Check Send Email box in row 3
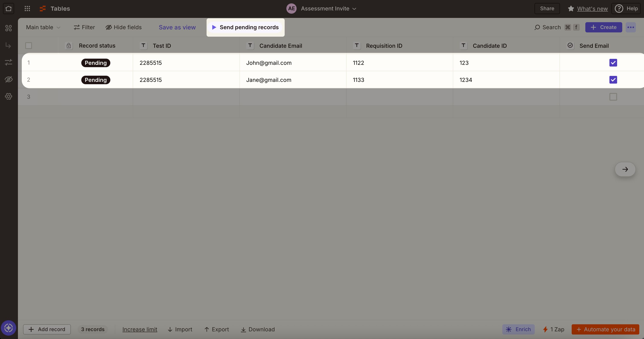This screenshot has height=339, width=644. click(x=613, y=97)
